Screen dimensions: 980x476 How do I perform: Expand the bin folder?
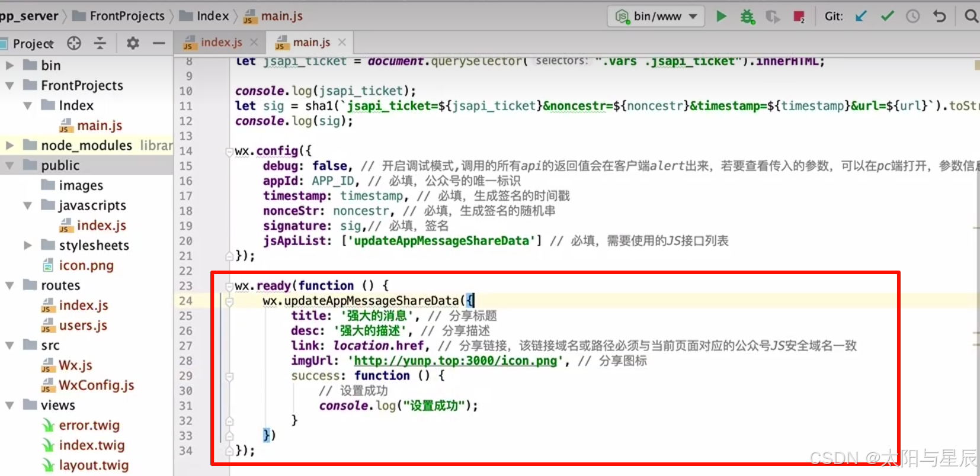pyautogui.click(x=9, y=65)
